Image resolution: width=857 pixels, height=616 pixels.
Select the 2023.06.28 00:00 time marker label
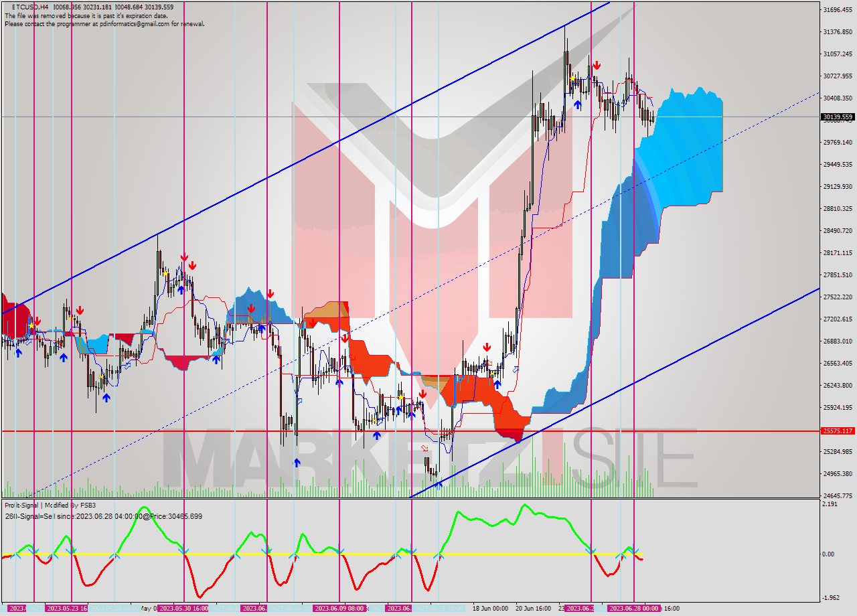pos(633,609)
